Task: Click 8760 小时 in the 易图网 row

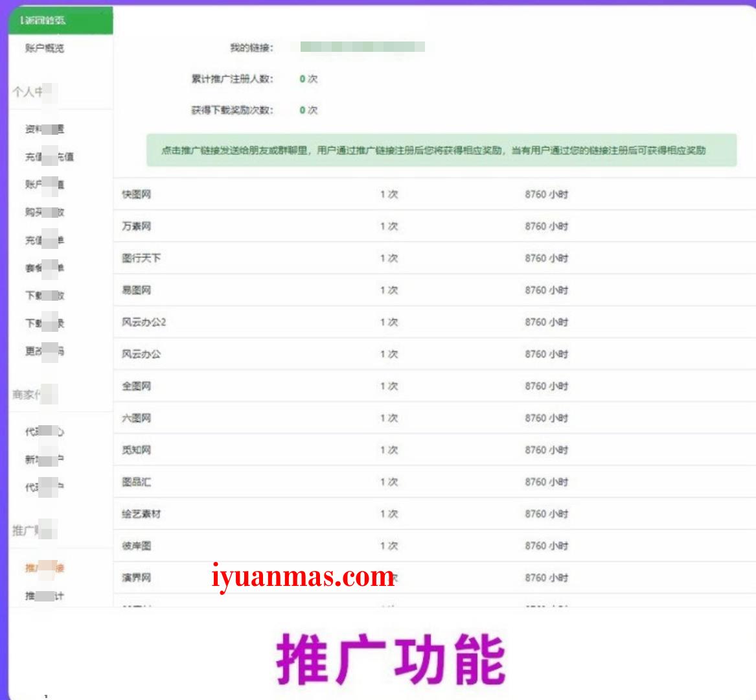Action: coord(547,290)
